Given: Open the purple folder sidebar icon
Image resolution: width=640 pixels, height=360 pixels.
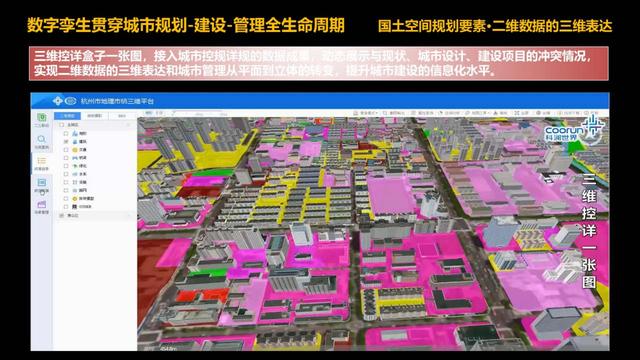Looking at the screenshot, I should [42, 204].
